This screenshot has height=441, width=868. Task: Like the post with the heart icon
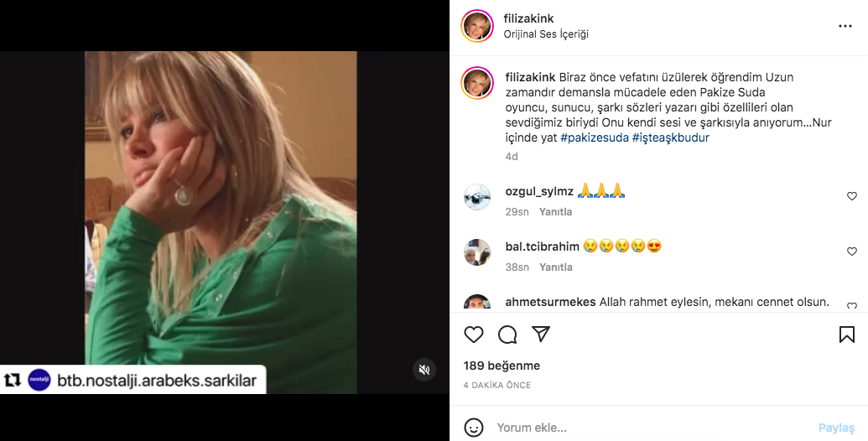pyautogui.click(x=474, y=335)
